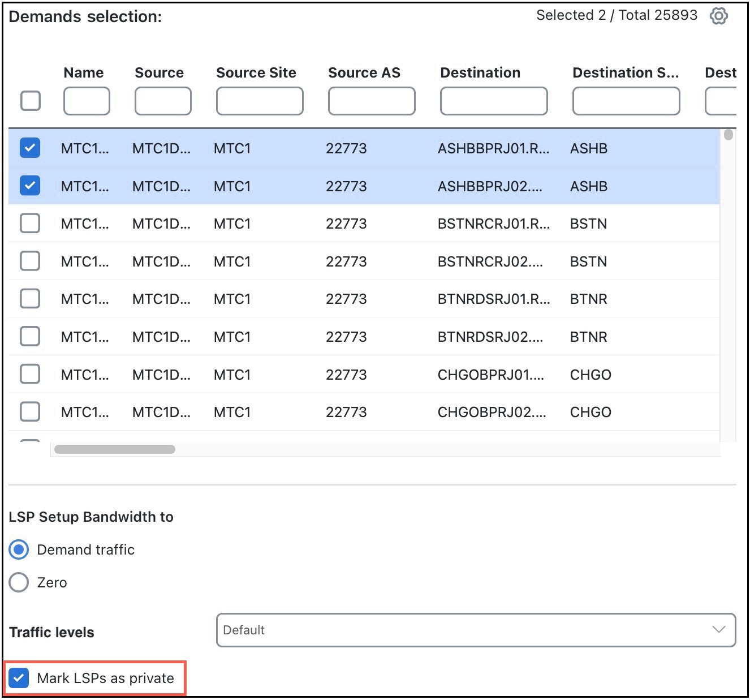Check the BSTNRCRJ02 demand row checkbox
The height and width of the screenshot is (700, 750).
(30, 261)
